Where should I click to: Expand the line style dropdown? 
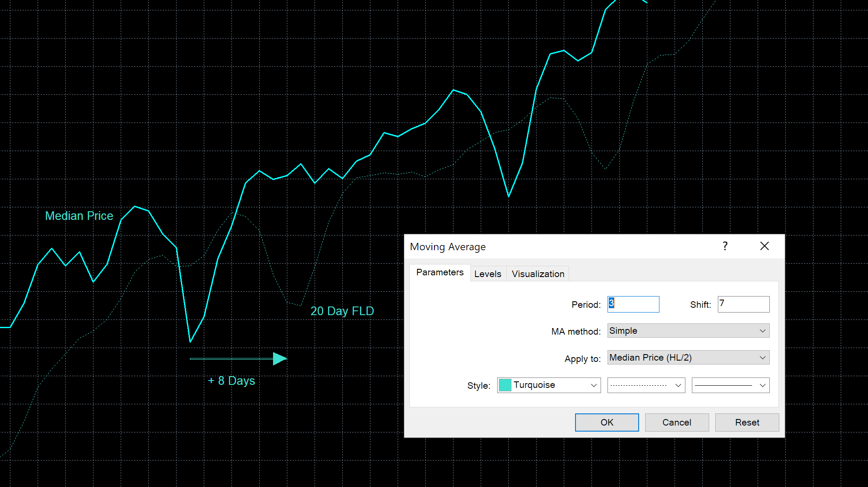[x=646, y=385]
